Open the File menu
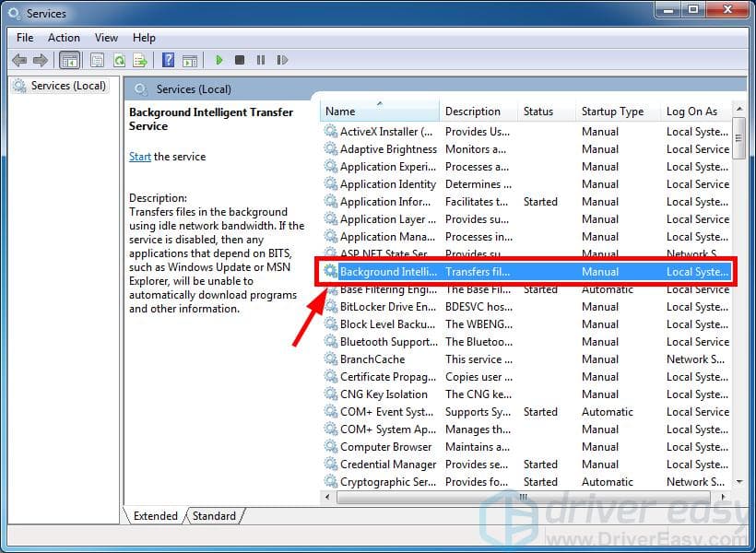 25,38
